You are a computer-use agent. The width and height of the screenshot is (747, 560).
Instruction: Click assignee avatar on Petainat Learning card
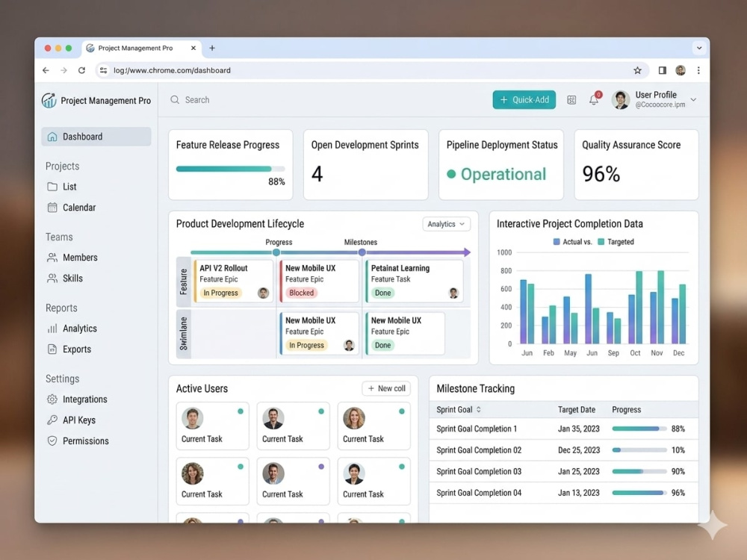(453, 293)
